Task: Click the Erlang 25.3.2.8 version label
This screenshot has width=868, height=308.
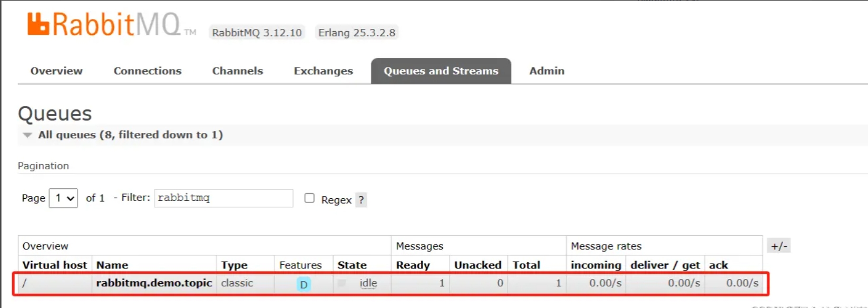Action: (x=357, y=33)
